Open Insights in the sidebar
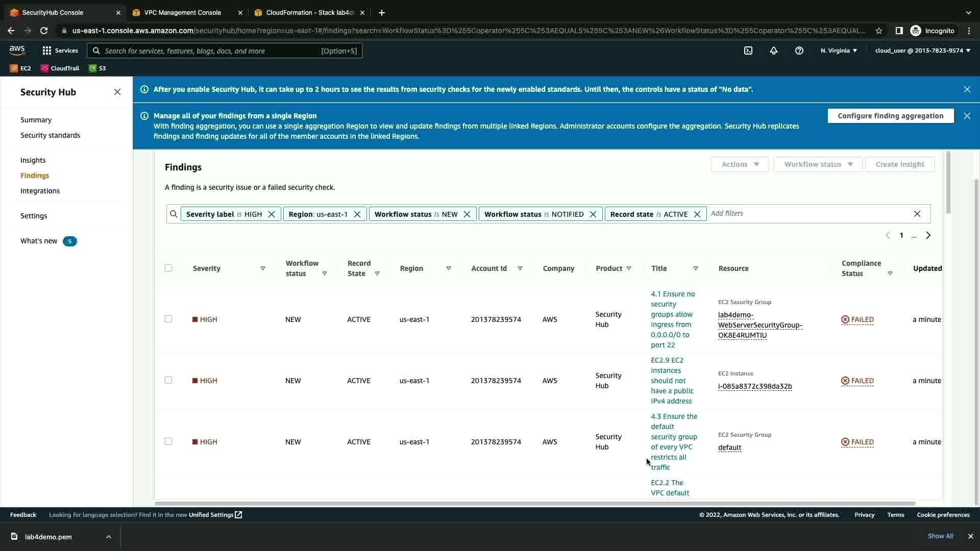 click(x=33, y=160)
